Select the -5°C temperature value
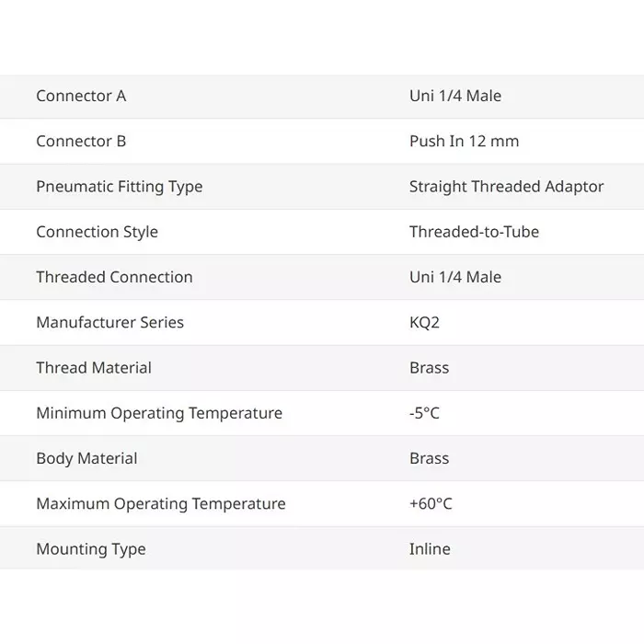Screen dimensions: 644x644 (424, 413)
